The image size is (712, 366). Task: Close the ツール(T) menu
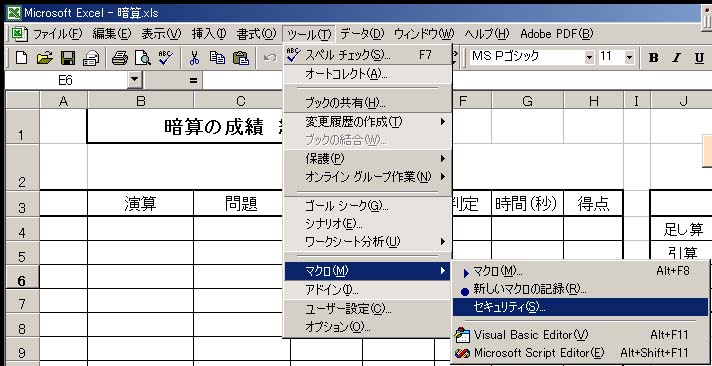(x=309, y=34)
